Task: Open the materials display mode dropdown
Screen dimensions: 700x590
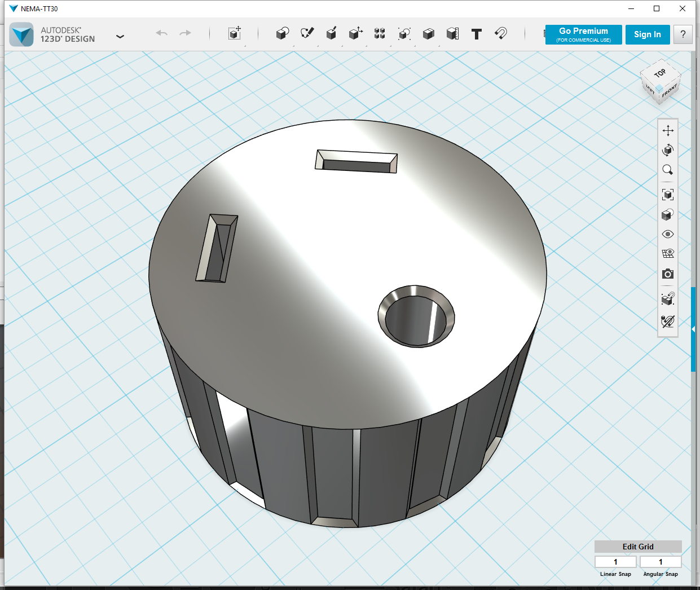Action: [x=668, y=214]
